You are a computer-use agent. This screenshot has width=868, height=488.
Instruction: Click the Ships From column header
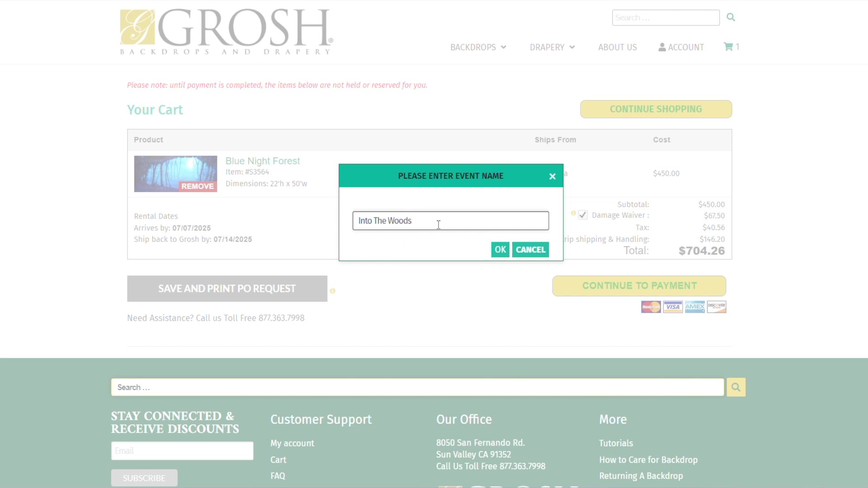pyautogui.click(x=555, y=140)
